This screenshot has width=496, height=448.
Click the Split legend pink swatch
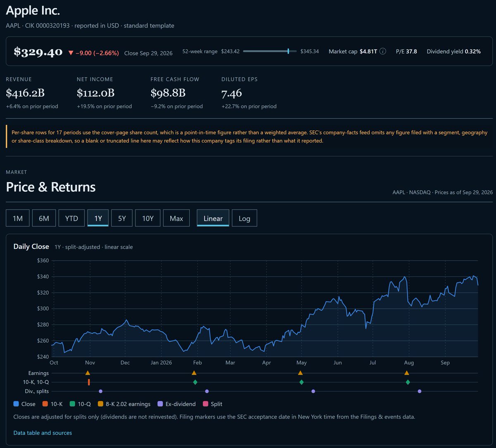(205, 404)
